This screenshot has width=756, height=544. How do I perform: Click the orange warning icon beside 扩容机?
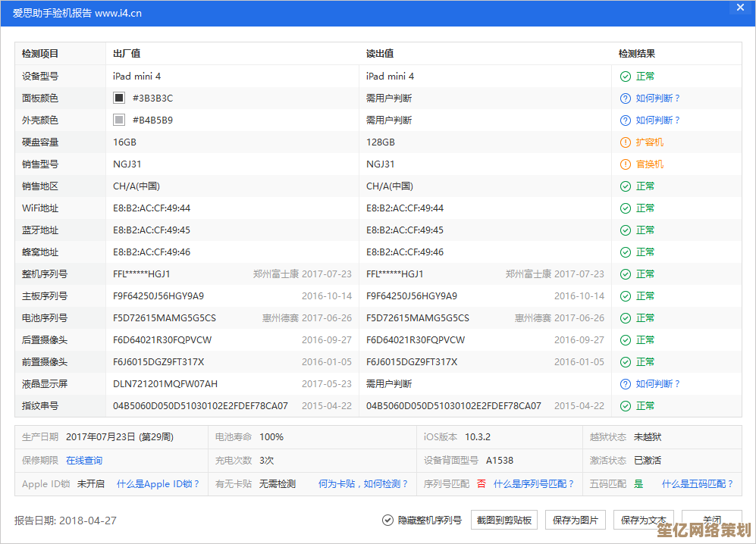pos(626,142)
